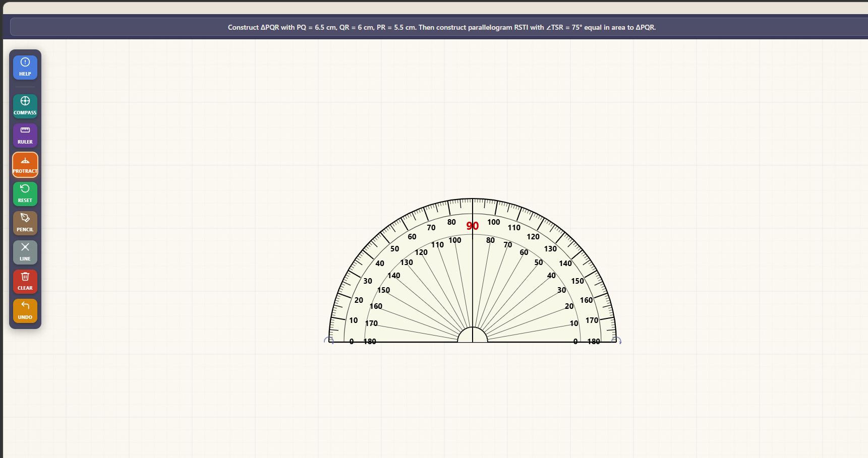Select the Compass tool

coord(25,106)
